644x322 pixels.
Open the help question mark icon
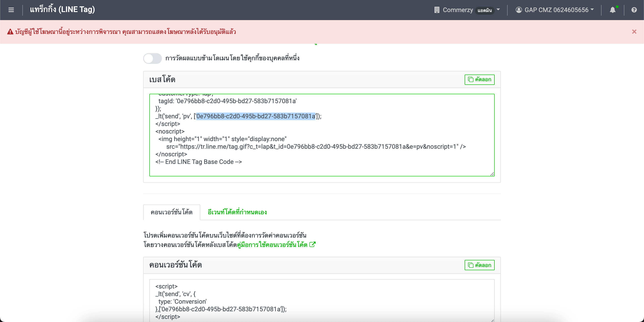634,10
